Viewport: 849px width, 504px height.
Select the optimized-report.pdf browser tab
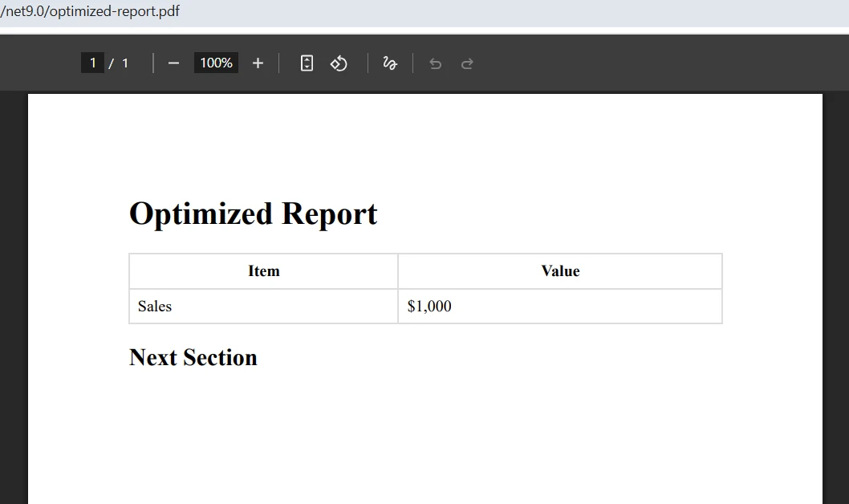(91, 11)
